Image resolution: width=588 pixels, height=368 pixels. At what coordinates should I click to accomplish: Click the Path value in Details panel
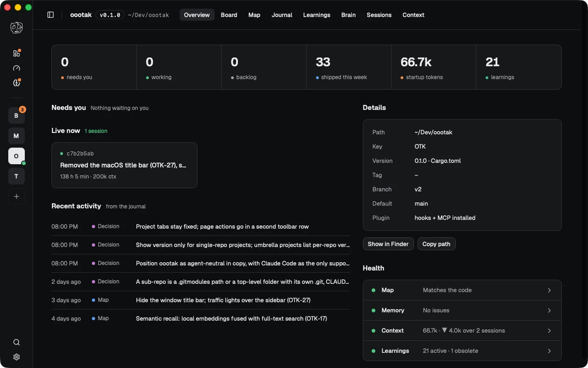433,132
